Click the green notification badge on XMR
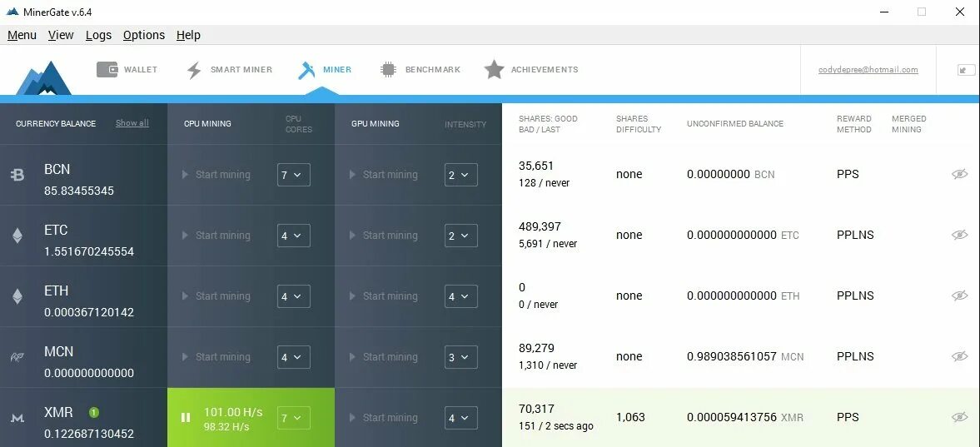The height and width of the screenshot is (447, 980). 94,413
